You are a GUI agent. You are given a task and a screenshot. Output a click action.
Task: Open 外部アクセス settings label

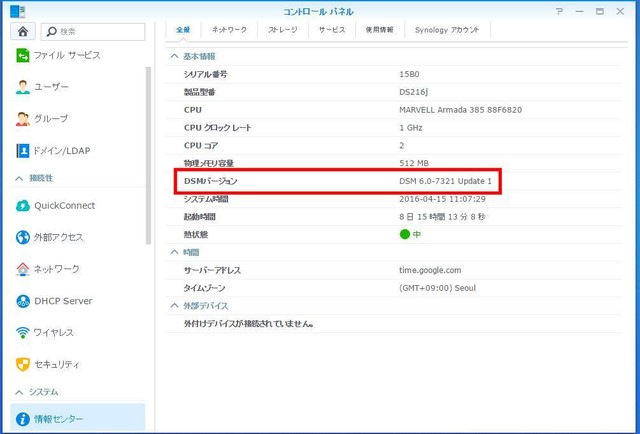click(58, 237)
